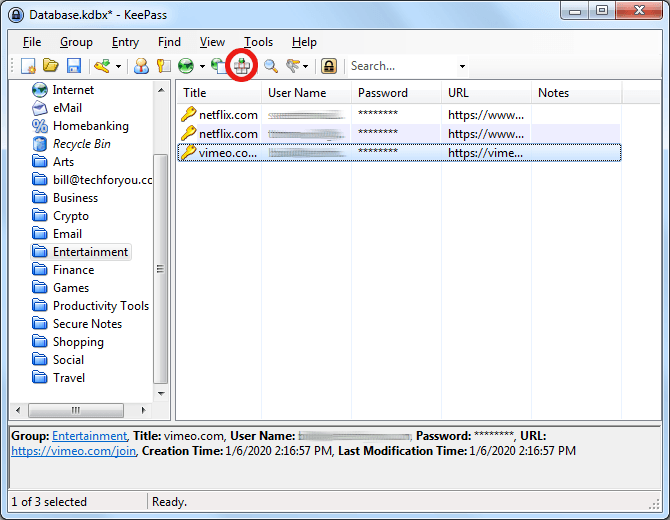Click the Find magnifier icon
This screenshot has width=670, height=520.
coord(270,66)
